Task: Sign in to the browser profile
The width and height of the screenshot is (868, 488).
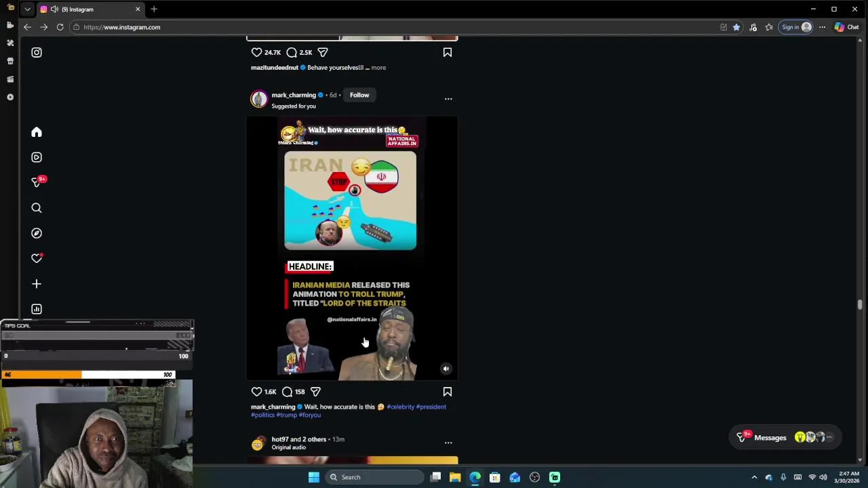Action: (x=796, y=27)
